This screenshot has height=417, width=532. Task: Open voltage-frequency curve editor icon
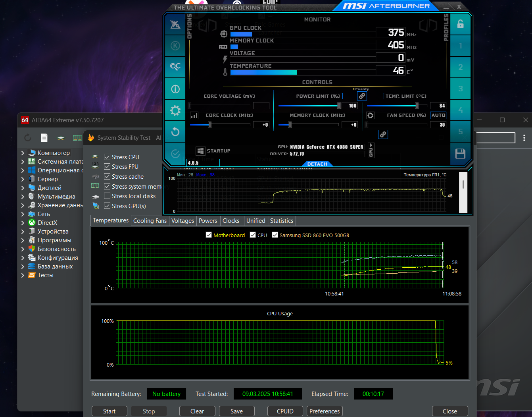coord(194,115)
